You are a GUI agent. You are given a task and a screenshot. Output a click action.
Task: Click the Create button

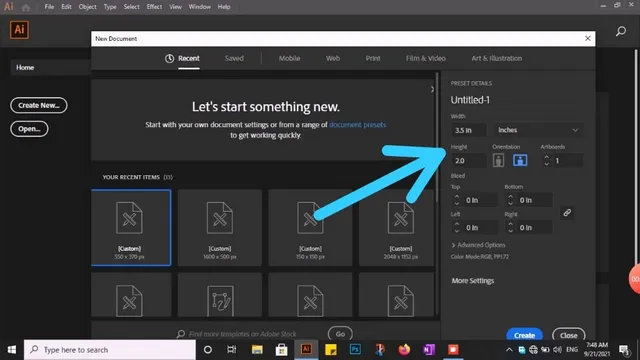(x=524, y=334)
